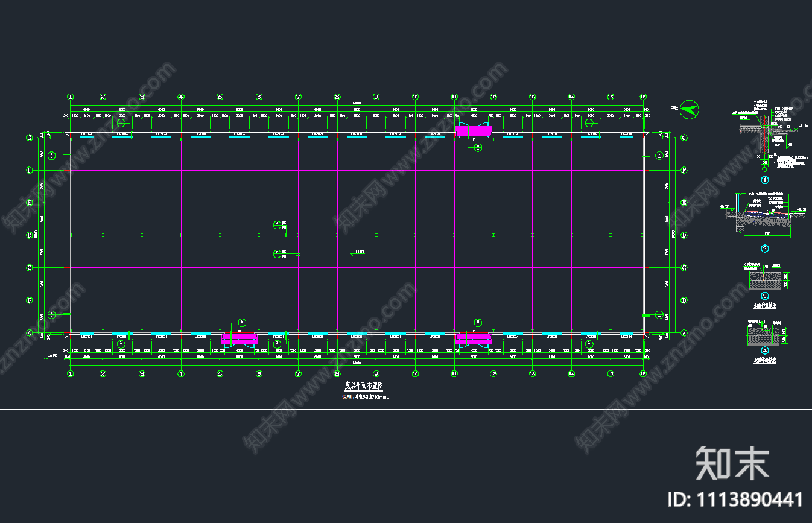The width and height of the screenshot is (812, 523).
Task: Select magenta door block between bottom axes 5 and 6
Action: pyautogui.click(x=239, y=339)
